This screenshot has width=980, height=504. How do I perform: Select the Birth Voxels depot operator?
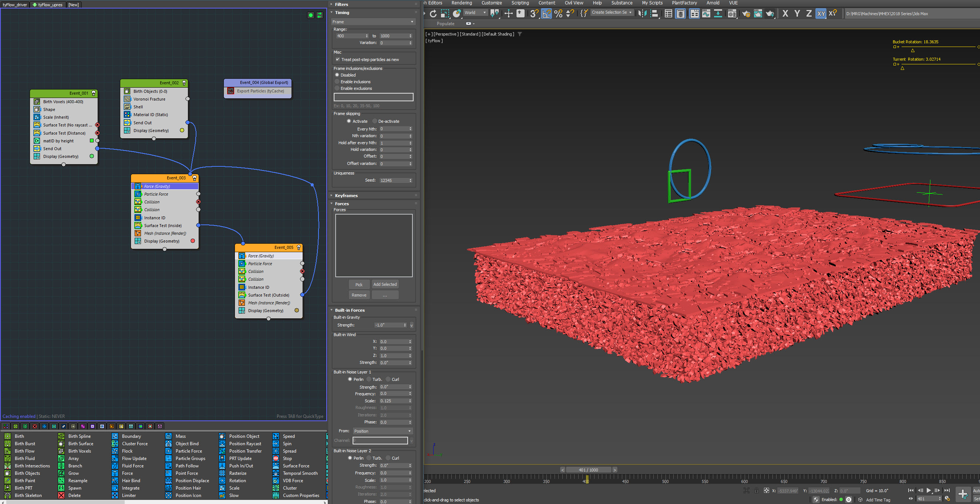click(x=80, y=451)
